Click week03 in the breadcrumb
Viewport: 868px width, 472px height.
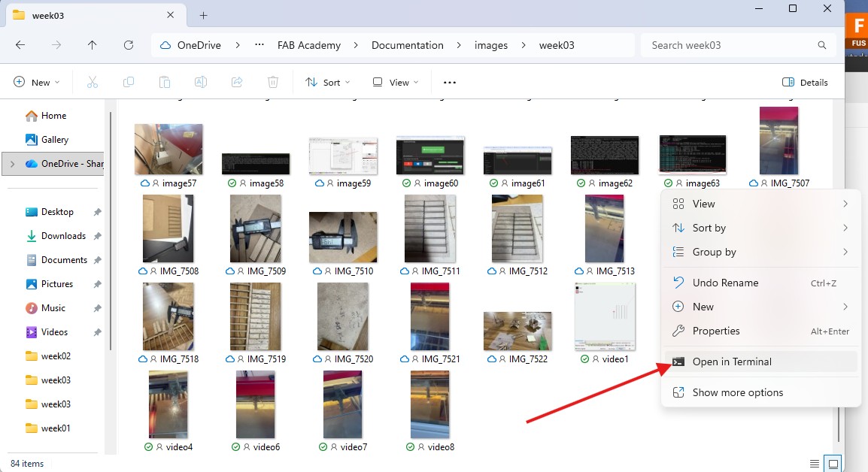coord(557,45)
